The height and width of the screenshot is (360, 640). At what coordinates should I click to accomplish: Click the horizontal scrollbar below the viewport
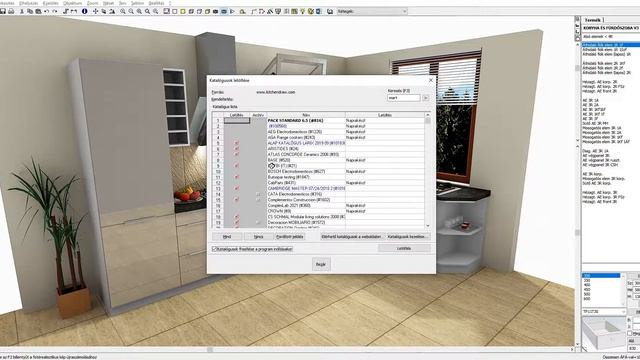(286, 350)
